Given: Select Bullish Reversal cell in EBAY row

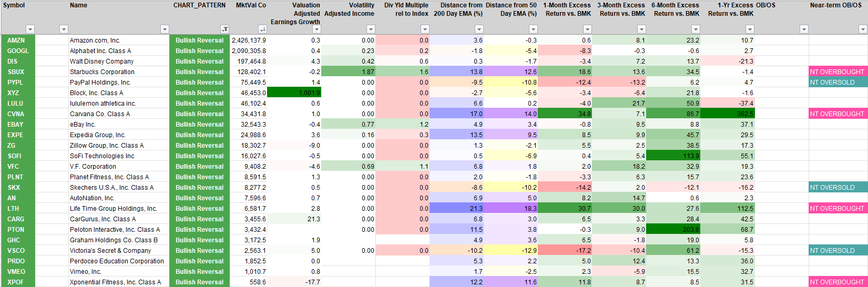Looking at the screenshot, I should (x=200, y=125).
